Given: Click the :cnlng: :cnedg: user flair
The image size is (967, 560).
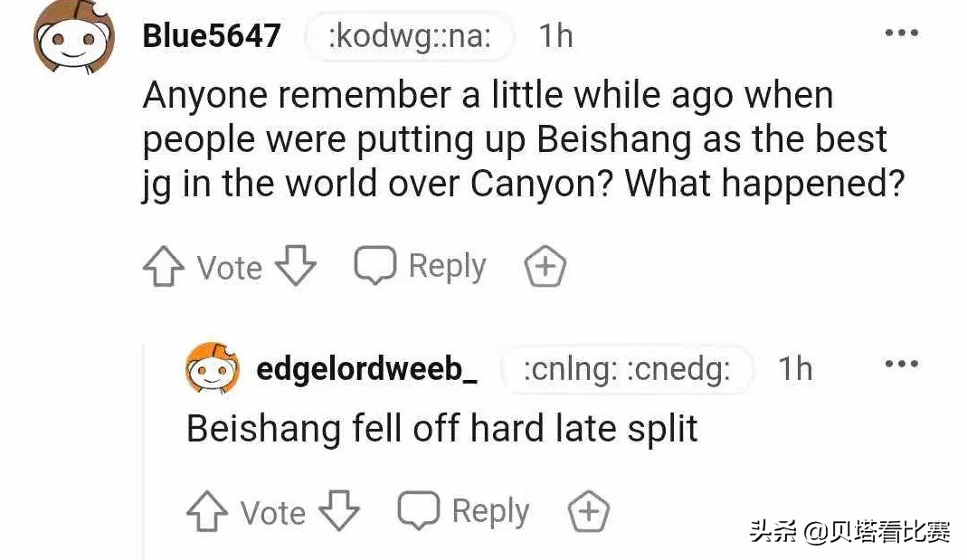Looking at the screenshot, I should click(627, 370).
